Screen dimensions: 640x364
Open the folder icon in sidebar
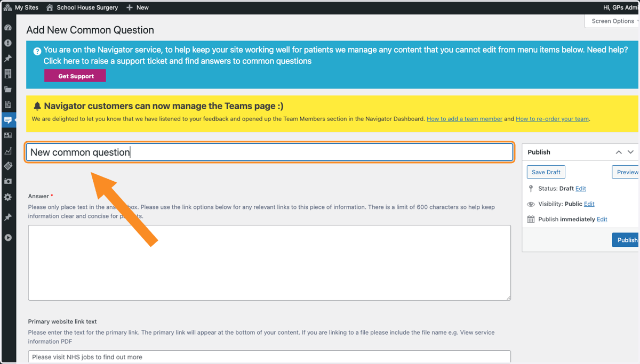point(8,90)
